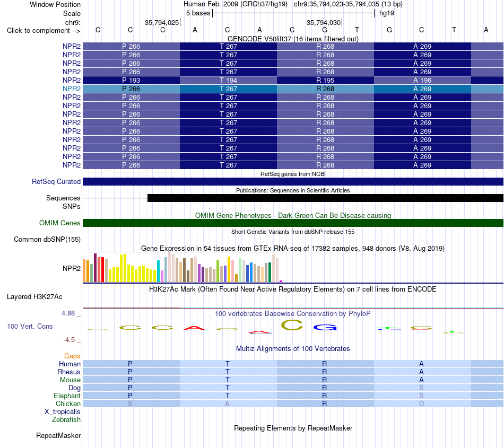Click codon P 193 in NPR2 transcript

pos(131,80)
